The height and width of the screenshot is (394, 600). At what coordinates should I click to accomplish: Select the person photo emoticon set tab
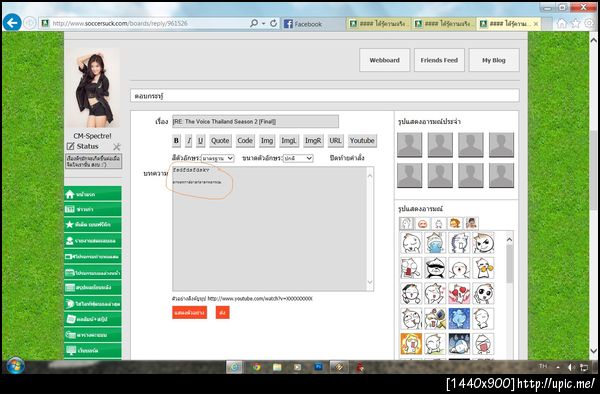[471, 223]
